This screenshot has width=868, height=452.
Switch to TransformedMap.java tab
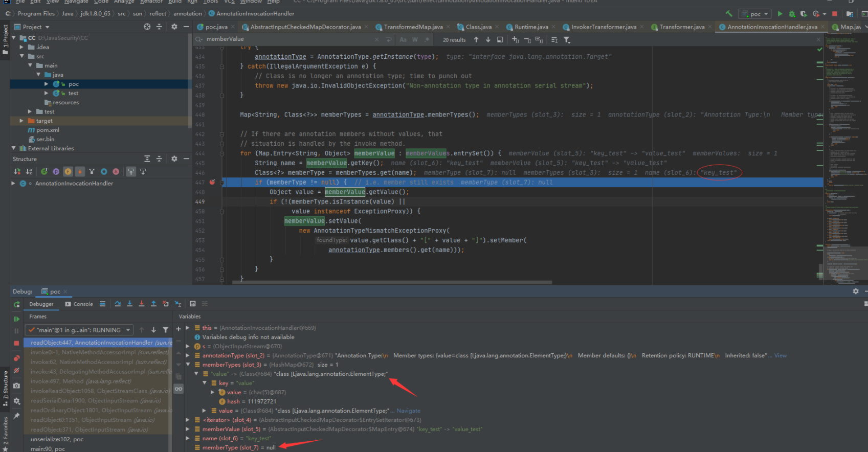point(413,27)
